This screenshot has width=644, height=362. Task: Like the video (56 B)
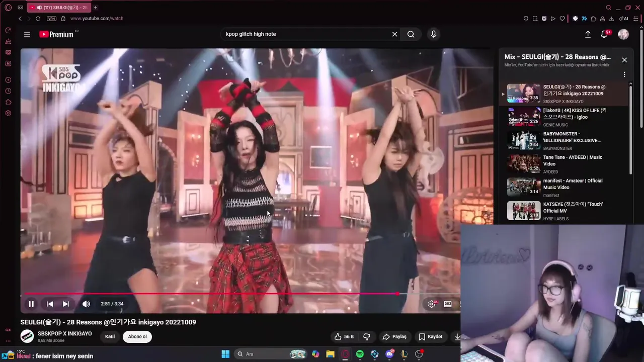click(344, 337)
